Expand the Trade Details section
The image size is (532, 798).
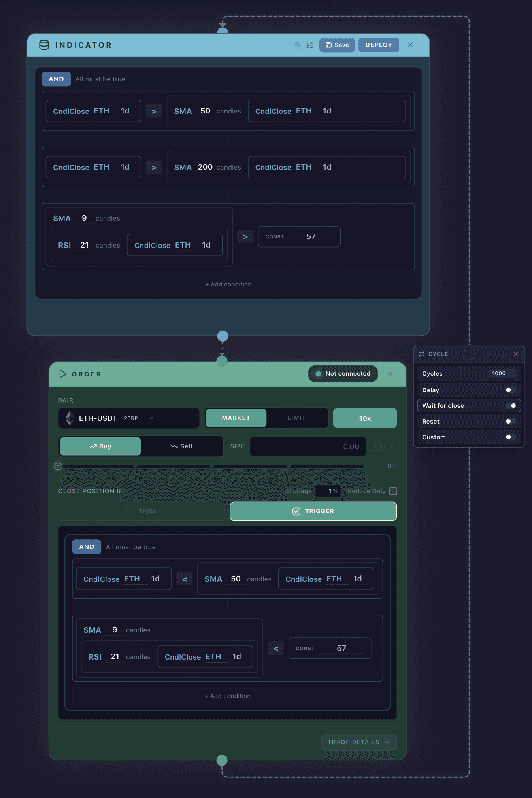pyautogui.click(x=359, y=742)
